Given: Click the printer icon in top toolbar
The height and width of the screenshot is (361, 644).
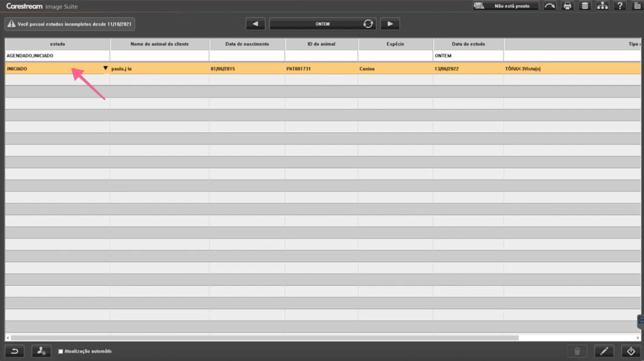Looking at the screenshot, I should 567,6.
